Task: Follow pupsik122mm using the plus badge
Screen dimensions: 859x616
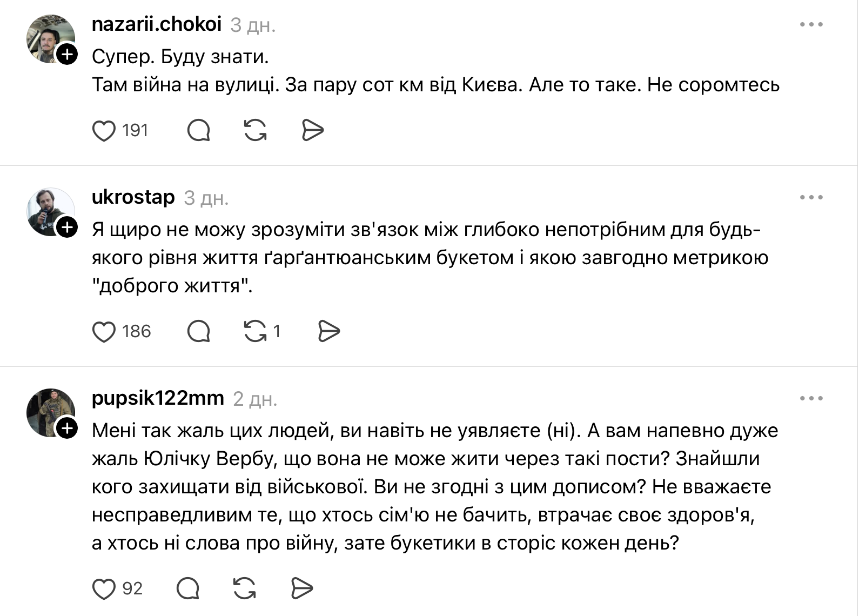Action: point(68,428)
